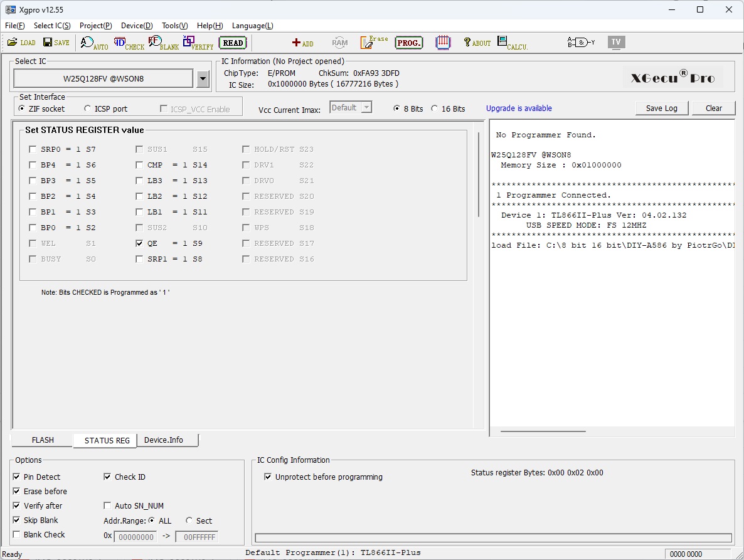Uncheck the QE status bit checkbox
This screenshot has height=560, width=744.
(139, 243)
